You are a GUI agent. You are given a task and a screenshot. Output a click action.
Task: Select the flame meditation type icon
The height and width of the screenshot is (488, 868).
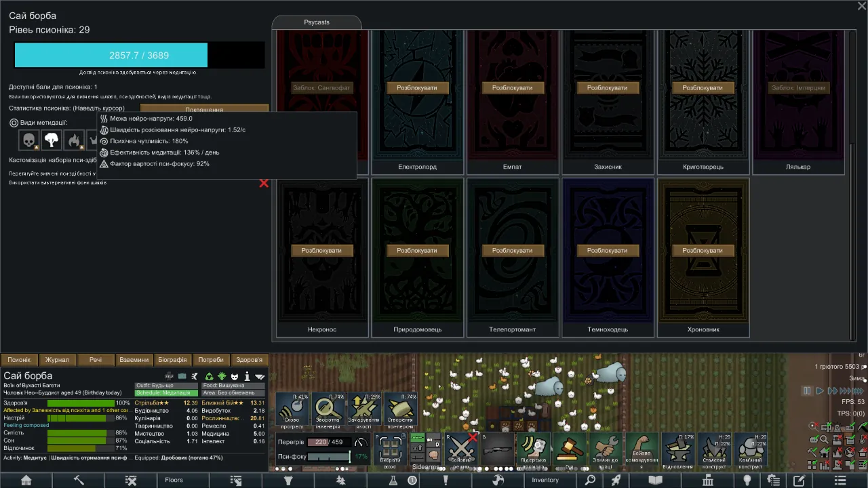[x=74, y=140]
